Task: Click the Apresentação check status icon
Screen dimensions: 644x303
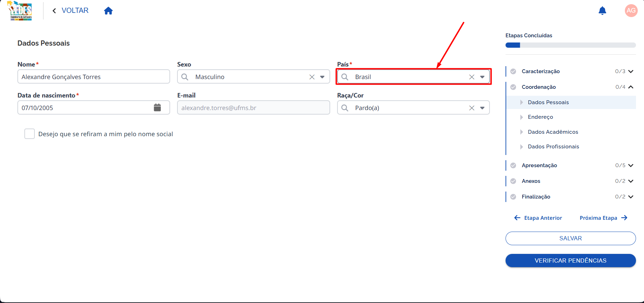Action: [513, 165]
